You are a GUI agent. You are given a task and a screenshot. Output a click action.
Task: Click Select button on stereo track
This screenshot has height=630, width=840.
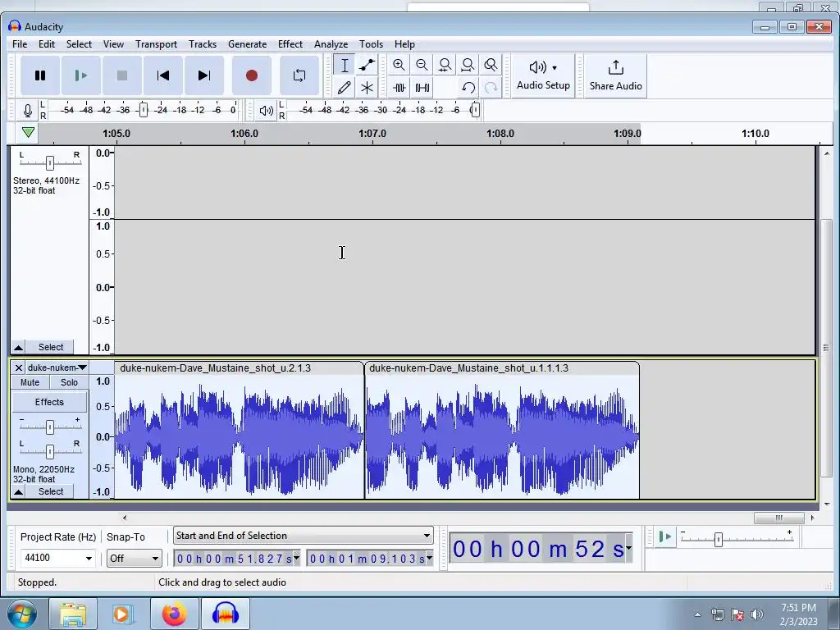point(51,347)
